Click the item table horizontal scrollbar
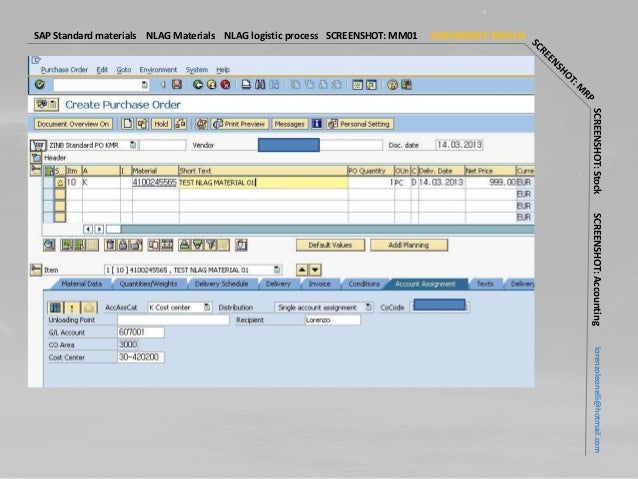 tap(319, 229)
